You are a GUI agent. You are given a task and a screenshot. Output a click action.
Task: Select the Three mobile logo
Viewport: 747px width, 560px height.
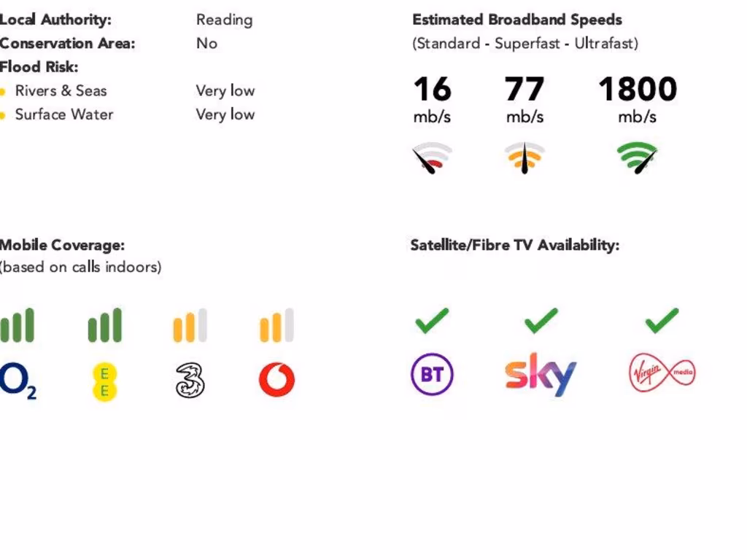pyautogui.click(x=190, y=380)
